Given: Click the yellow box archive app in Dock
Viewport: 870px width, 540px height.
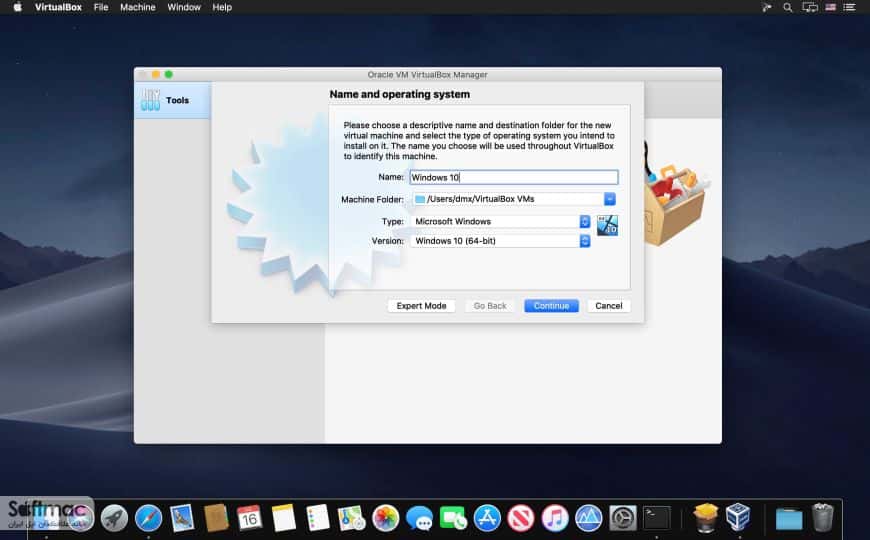Looking at the screenshot, I should [x=705, y=517].
